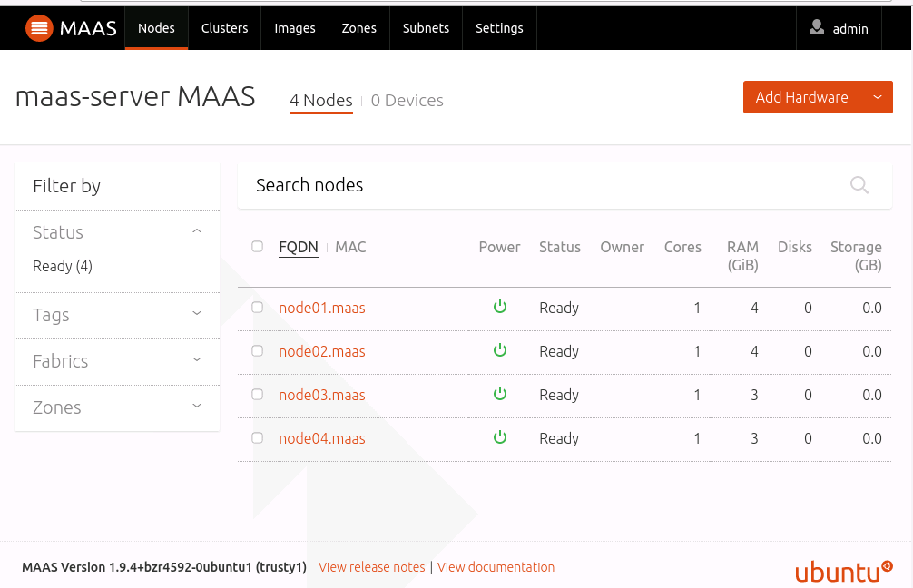Click the power icon for node01.maas

(x=499, y=308)
